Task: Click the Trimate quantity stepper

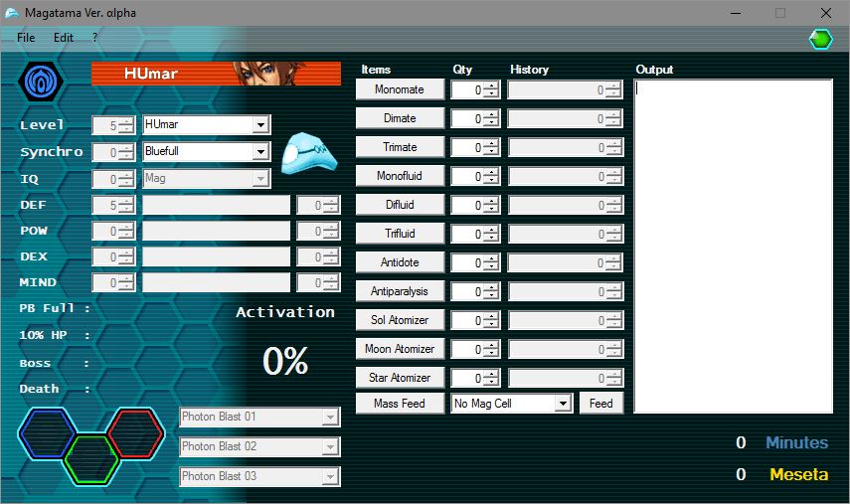Action: 475,147
